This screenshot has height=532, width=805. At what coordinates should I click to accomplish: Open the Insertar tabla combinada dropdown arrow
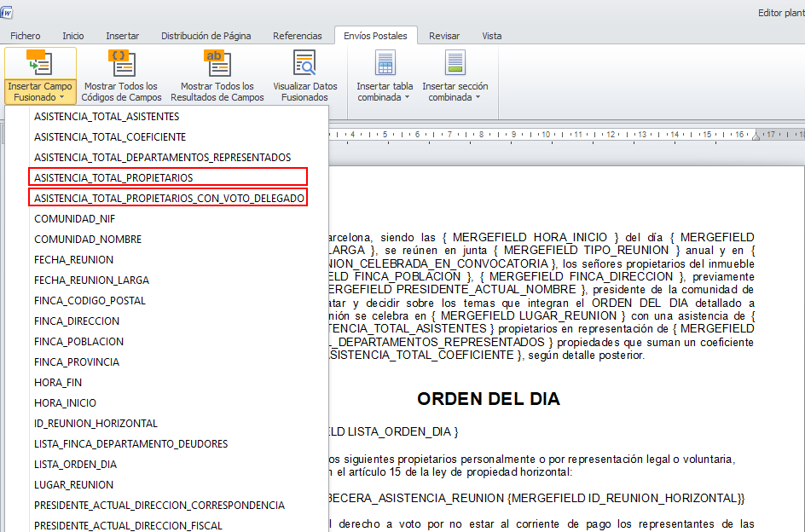[x=407, y=97]
